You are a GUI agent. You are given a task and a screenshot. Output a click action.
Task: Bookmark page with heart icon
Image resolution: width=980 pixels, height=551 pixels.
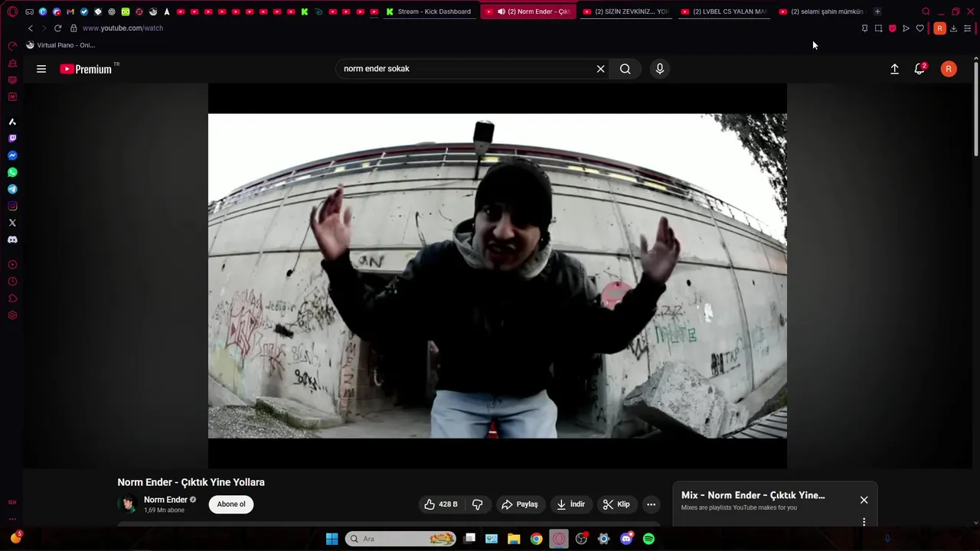[920, 28]
